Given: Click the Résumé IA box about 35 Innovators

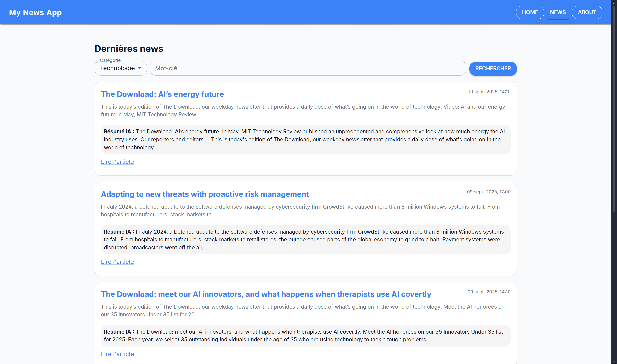Looking at the screenshot, I should coord(305,336).
